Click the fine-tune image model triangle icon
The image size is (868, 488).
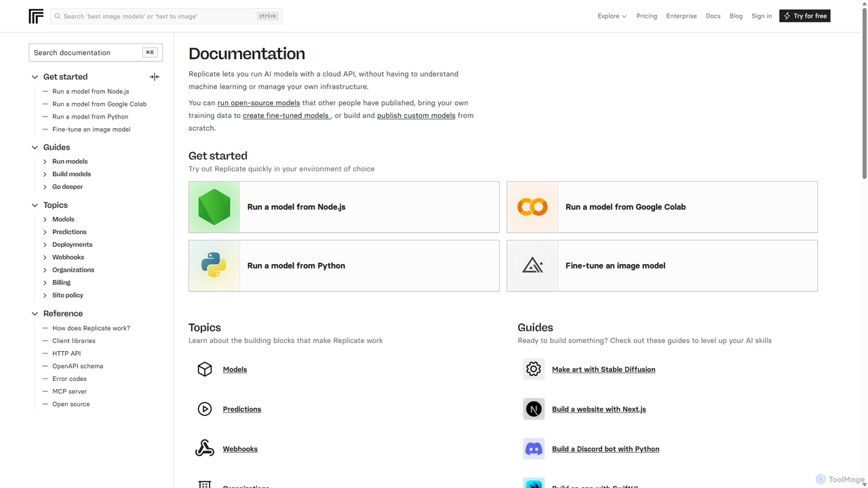coord(532,266)
